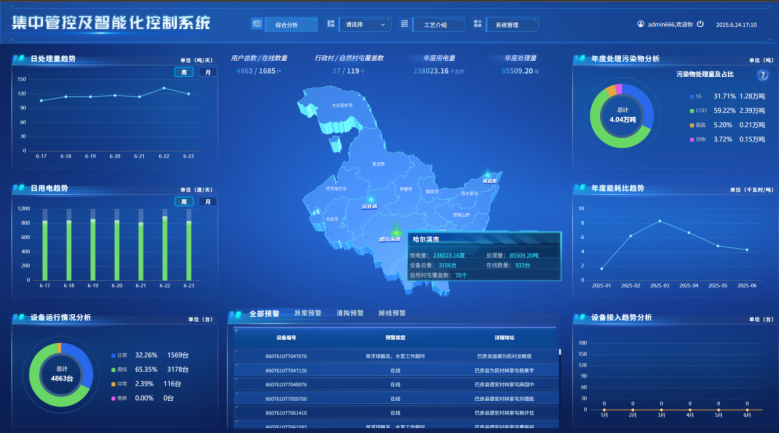Click the grid icon beside 请选择 dropdown
The image size is (779, 433).
[x=332, y=23]
